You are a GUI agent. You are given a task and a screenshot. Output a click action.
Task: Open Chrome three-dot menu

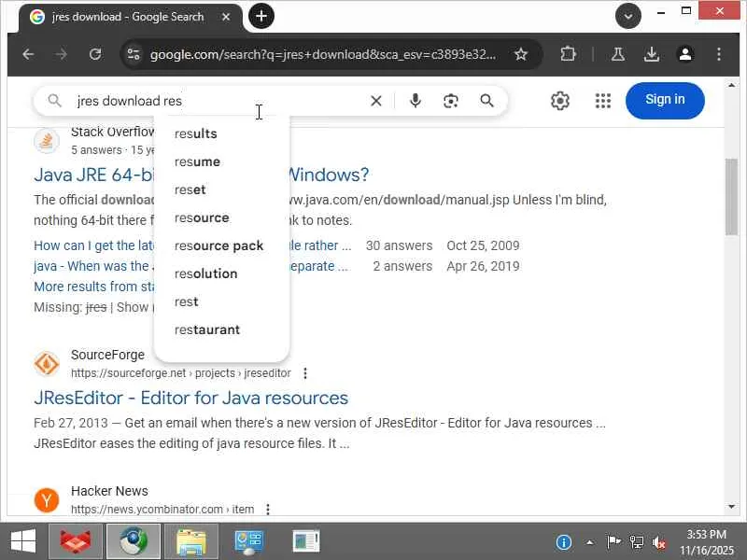point(718,54)
